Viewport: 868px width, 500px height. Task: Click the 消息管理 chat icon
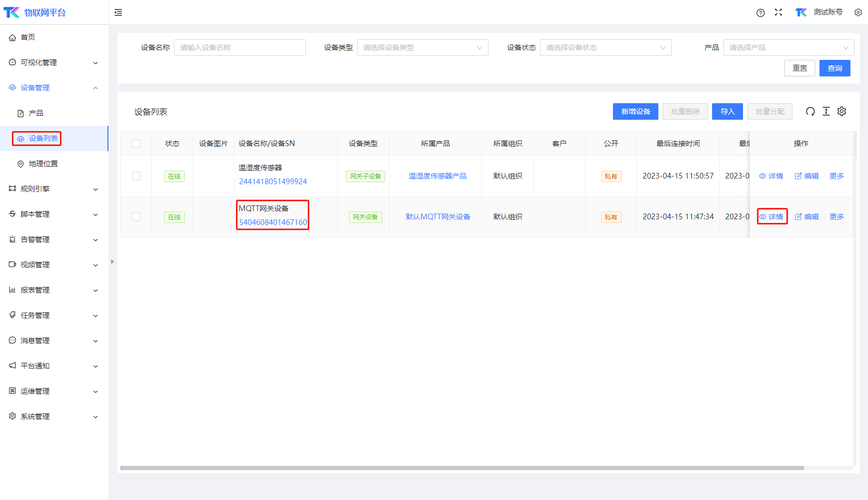[x=12, y=341]
